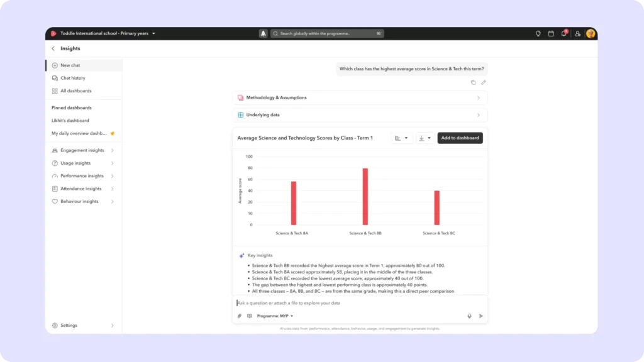Click the user profile avatar
Screen dimensions: 644x362
click(591, 33)
